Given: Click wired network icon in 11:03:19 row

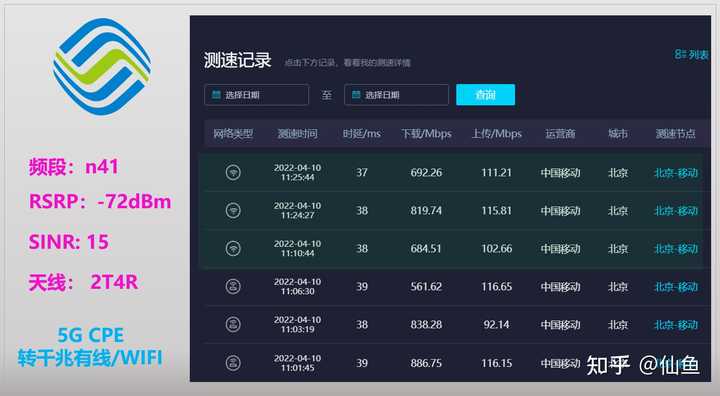Looking at the screenshot, I should coord(233,325).
